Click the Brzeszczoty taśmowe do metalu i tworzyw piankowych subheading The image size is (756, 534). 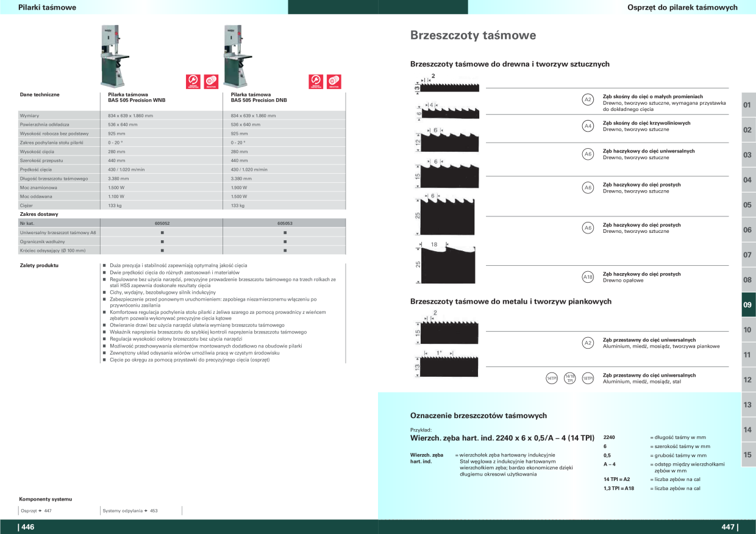511,301
